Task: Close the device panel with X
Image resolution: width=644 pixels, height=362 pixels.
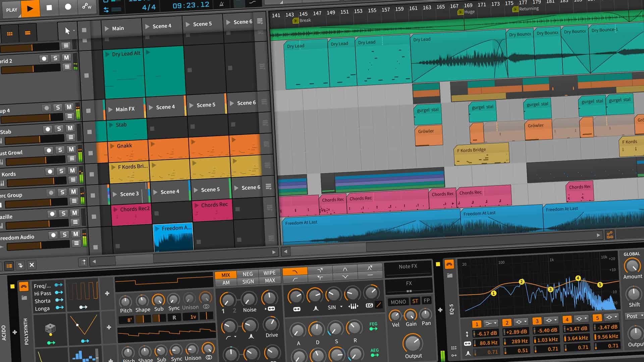Action: pyautogui.click(x=32, y=265)
